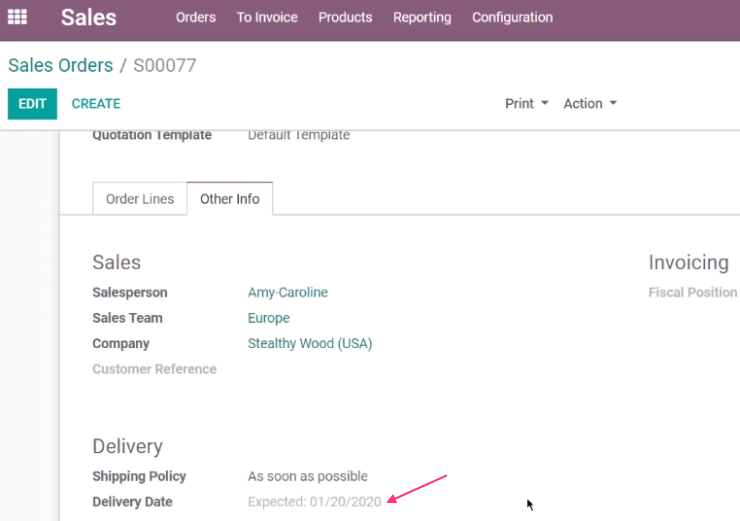Open the Orders menu

[196, 17]
